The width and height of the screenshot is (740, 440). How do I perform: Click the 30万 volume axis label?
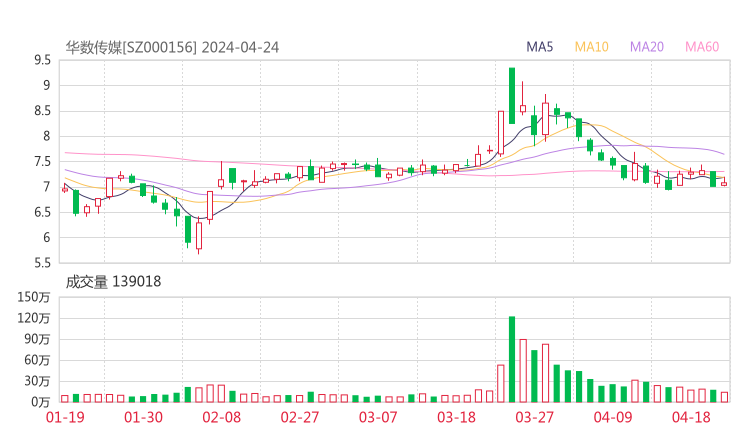pos(37,381)
